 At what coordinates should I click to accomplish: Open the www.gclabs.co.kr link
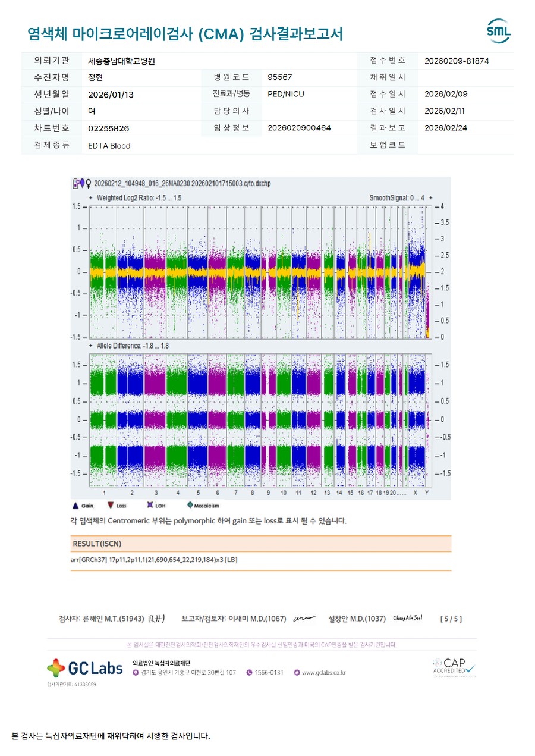tap(323, 673)
